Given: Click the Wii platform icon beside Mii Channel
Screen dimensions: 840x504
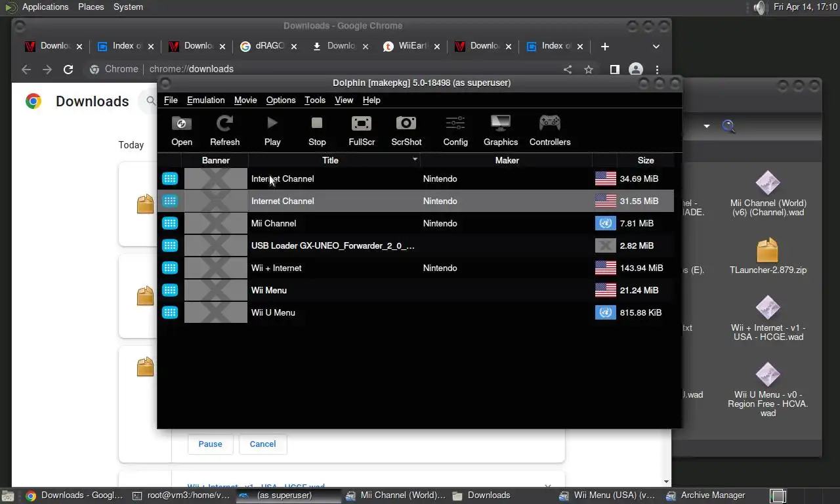Looking at the screenshot, I should click(x=170, y=223).
